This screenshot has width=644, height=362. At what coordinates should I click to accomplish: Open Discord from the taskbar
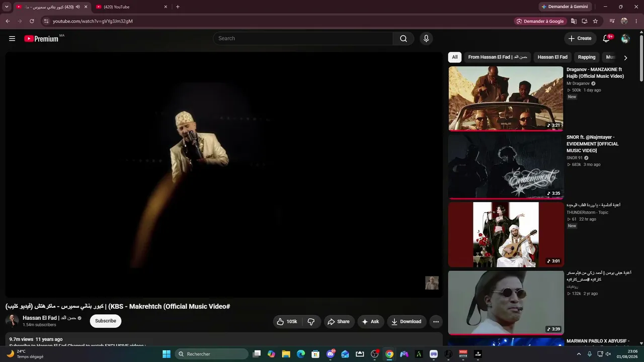[331, 354]
